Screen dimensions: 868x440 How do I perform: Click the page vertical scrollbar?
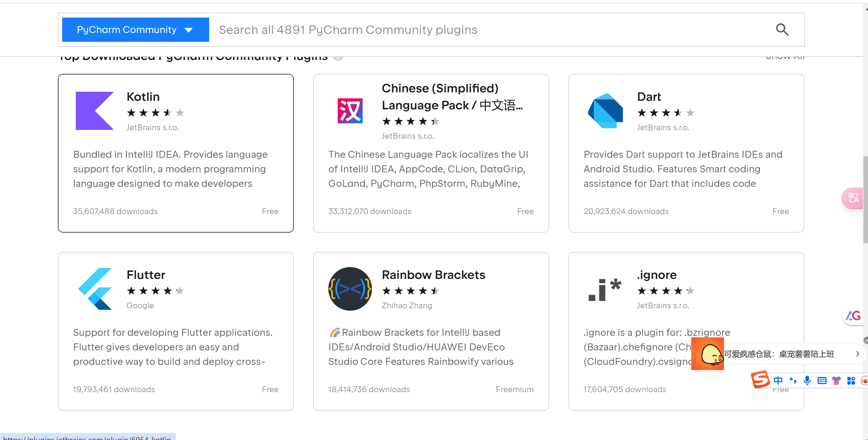click(865, 199)
